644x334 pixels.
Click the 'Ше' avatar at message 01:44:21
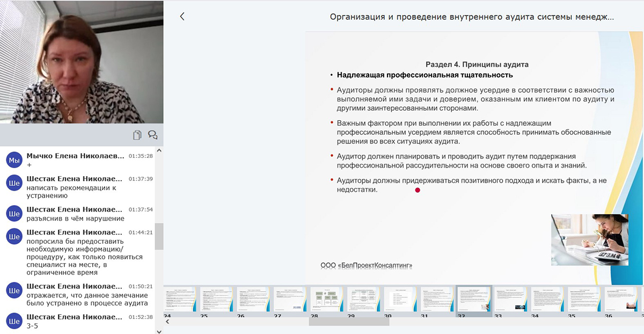click(14, 236)
